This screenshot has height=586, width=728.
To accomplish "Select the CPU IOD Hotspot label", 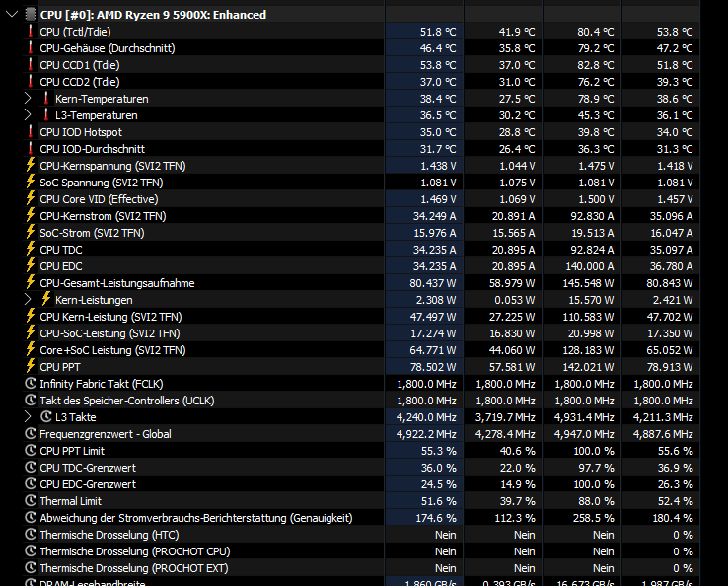I will [81, 132].
